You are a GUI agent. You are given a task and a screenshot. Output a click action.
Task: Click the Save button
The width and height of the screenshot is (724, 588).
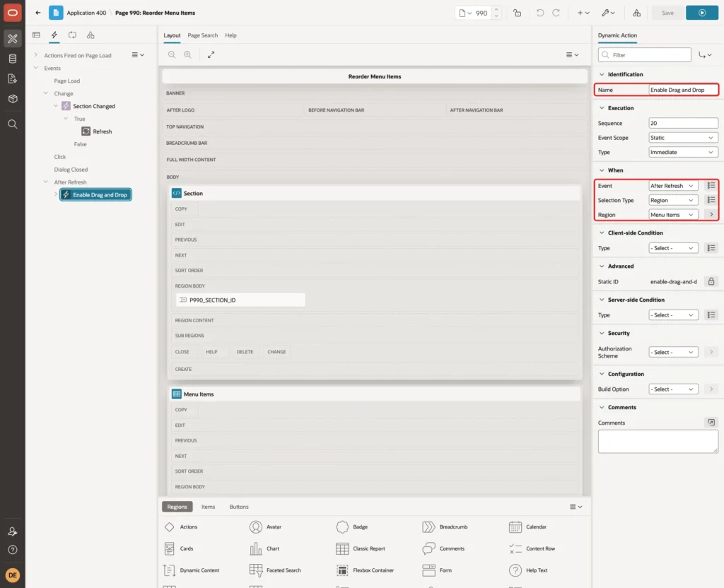667,13
